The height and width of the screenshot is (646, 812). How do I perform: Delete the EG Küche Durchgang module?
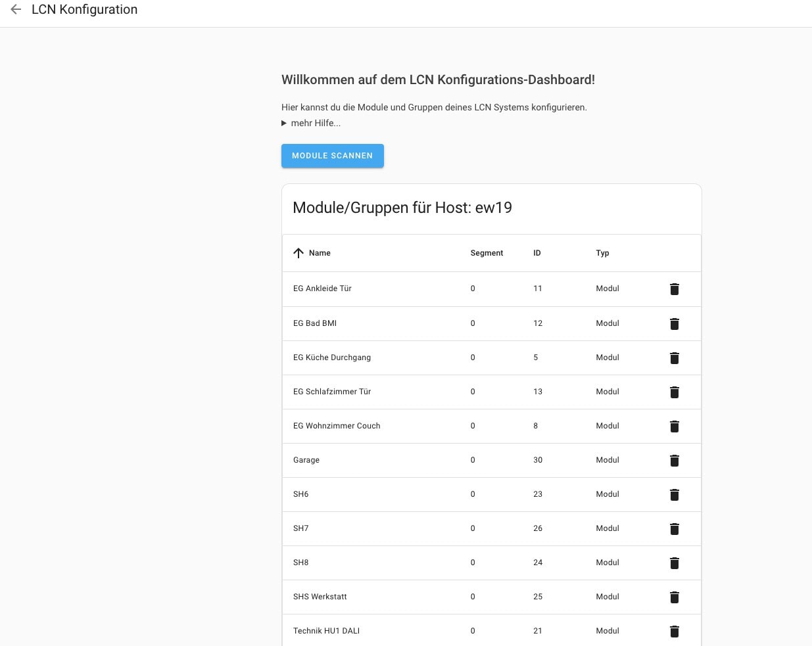tap(674, 358)
